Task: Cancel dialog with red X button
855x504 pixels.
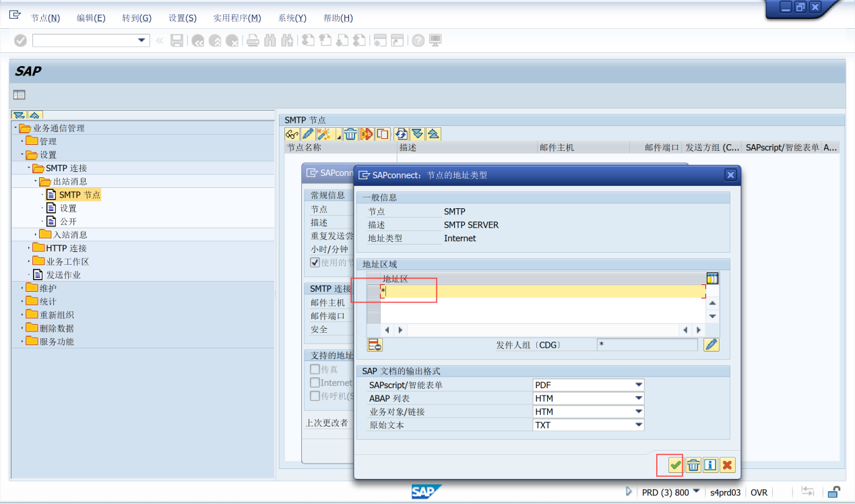Action: tap(727, 465)
